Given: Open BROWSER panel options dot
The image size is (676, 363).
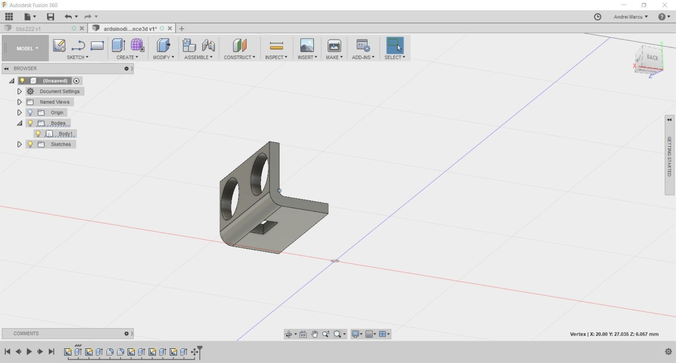Looking at the screenshot, I should click(x=126, y=69).
